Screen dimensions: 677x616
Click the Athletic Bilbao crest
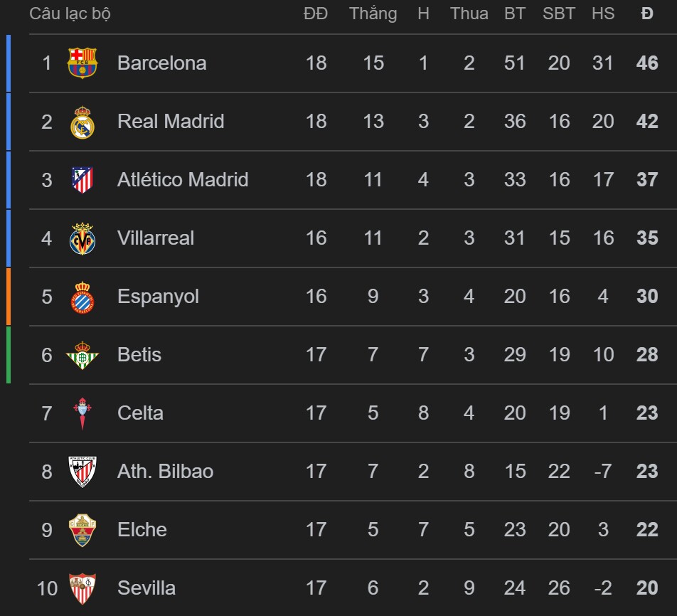(x=82, y=472)
